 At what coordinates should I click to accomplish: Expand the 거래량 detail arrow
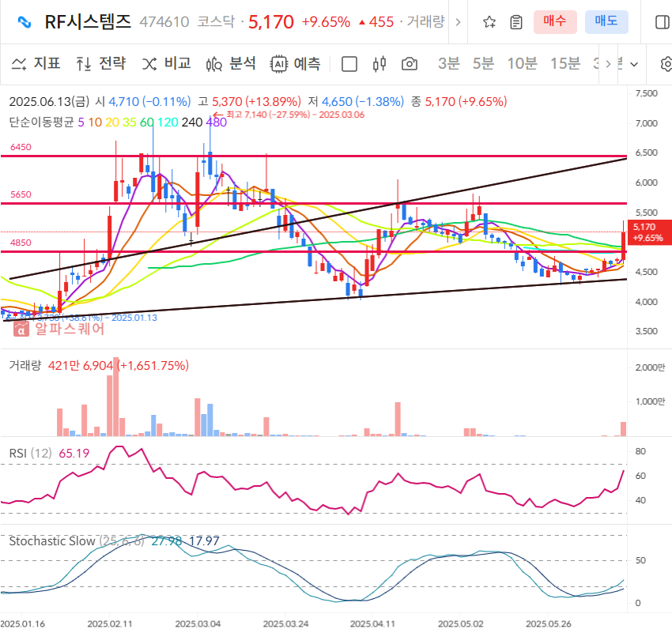[x=457, y=22]
